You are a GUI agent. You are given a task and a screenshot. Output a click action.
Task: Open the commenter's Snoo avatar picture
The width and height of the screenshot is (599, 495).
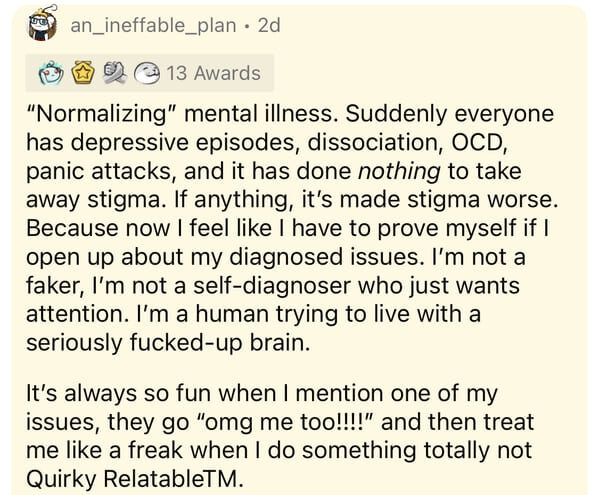42,23
